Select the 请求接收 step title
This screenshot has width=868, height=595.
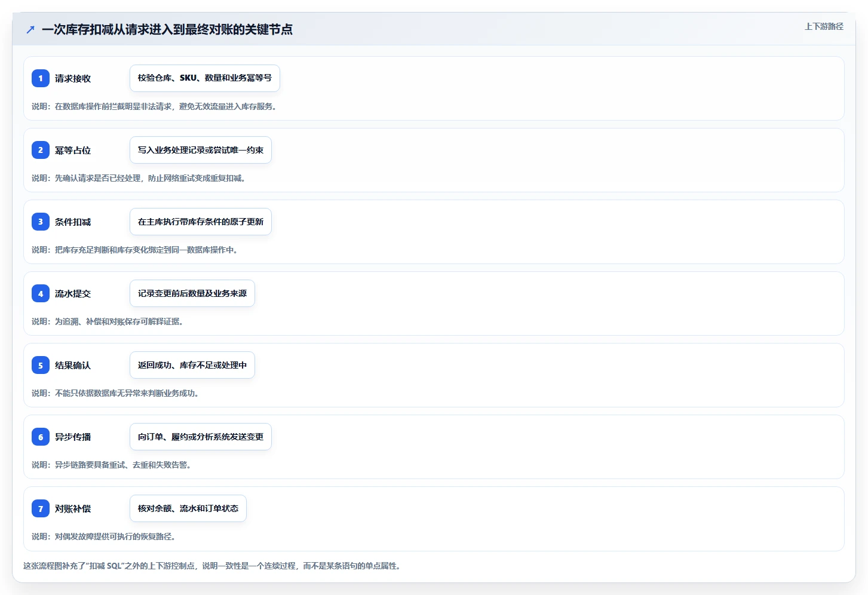tap(73, 78)
